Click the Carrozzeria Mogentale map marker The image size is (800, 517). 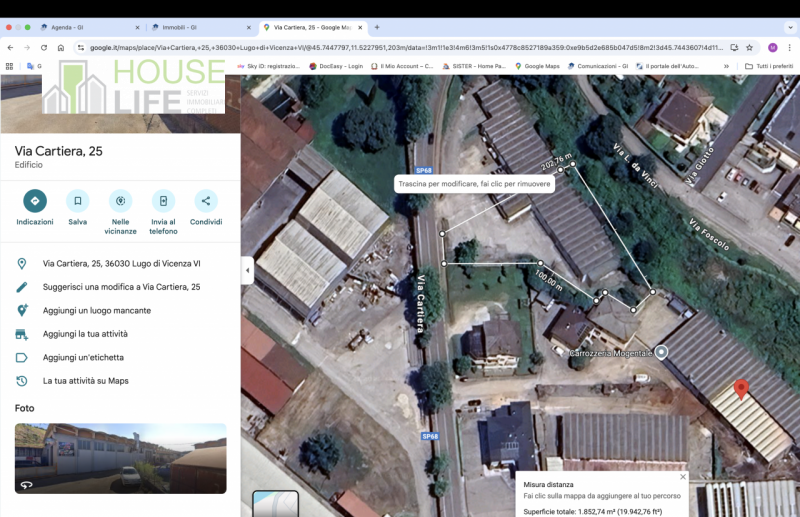(x=661, y=353)
